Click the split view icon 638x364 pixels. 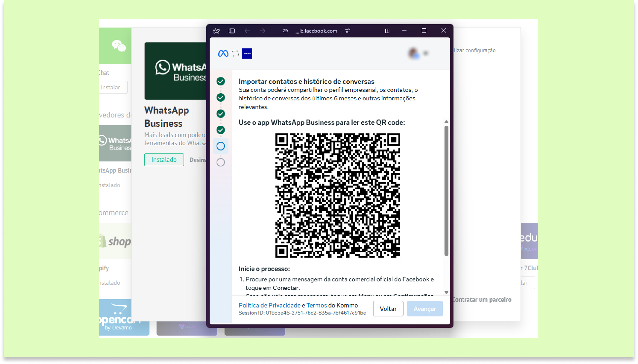pyautogui.click(x=387, y=31)
